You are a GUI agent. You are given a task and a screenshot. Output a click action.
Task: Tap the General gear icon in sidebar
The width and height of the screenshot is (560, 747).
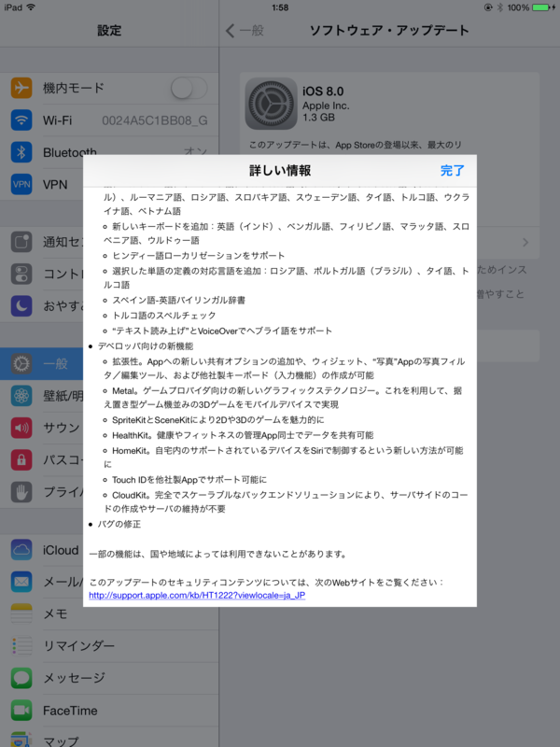21,363
